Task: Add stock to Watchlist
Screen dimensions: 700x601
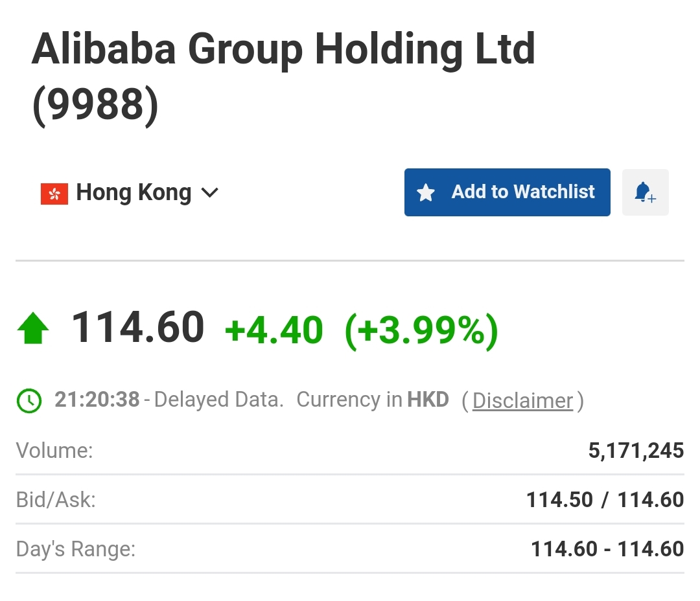Action: (x=507, y=192)
